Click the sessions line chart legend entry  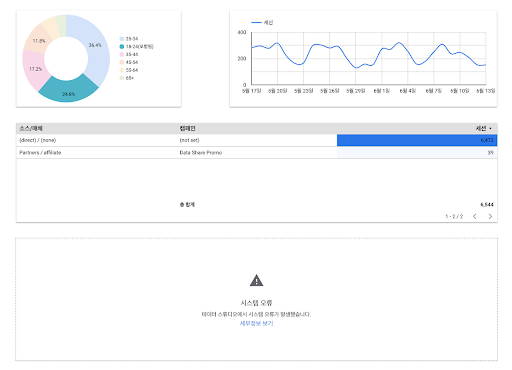pos(262,23)
